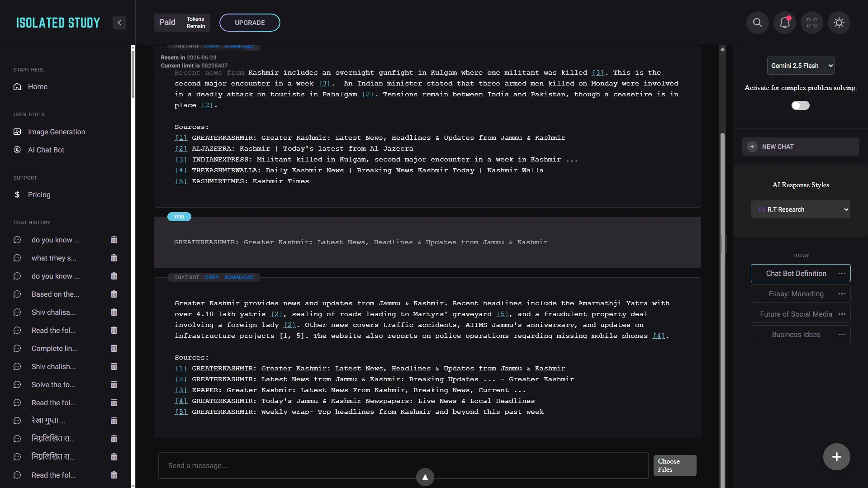Open Future of Social Media chat
868x488 pixels.
pyautogui.click(x=796, y=314)
